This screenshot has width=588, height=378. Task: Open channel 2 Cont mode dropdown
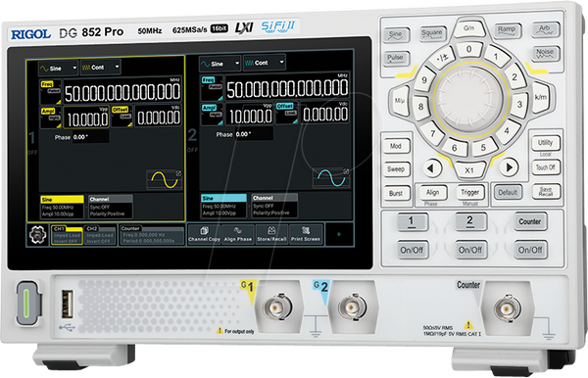pos(264,63)
